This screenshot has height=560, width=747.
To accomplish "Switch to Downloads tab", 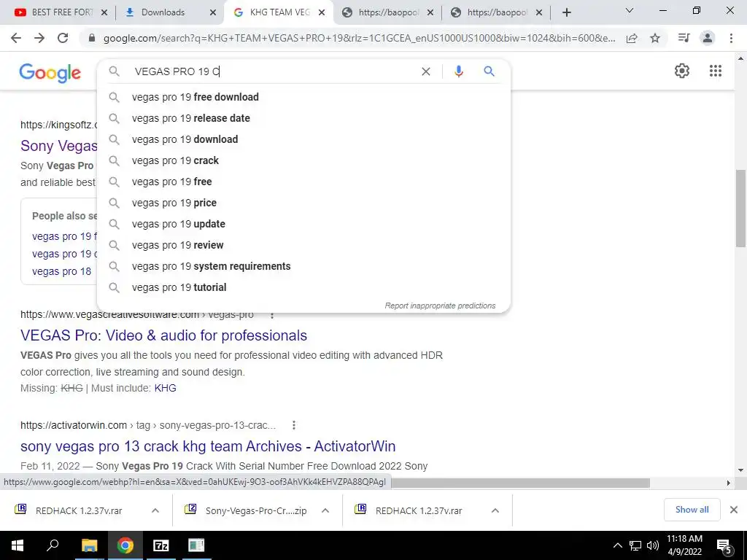I will pyautogui.click(x=163, y=12).
